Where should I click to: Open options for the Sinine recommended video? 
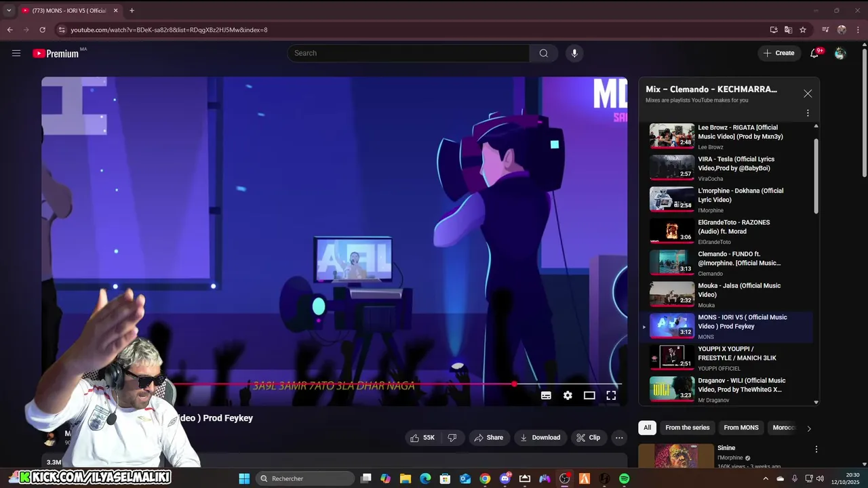[x=816, y=449]
